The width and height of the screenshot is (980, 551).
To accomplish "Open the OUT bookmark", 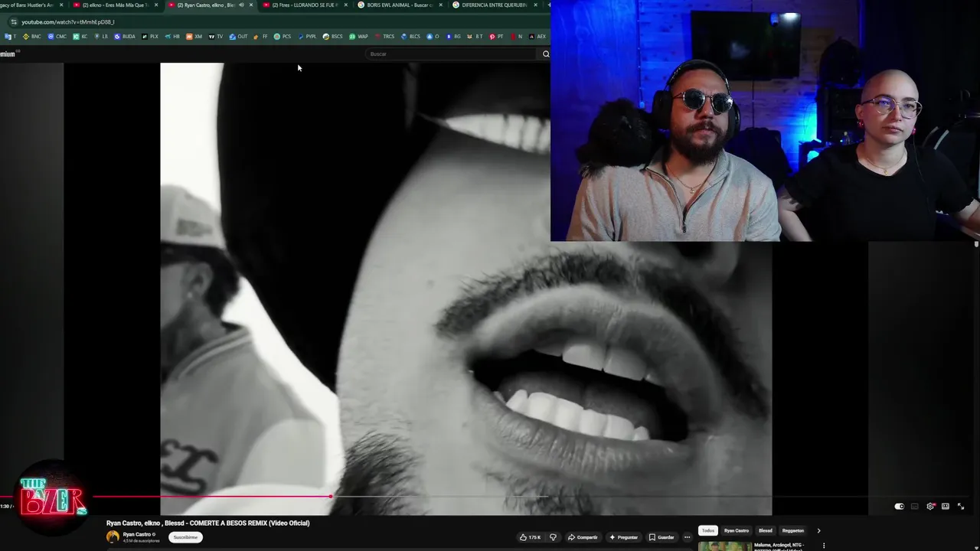I will click(x=239, y=37).
